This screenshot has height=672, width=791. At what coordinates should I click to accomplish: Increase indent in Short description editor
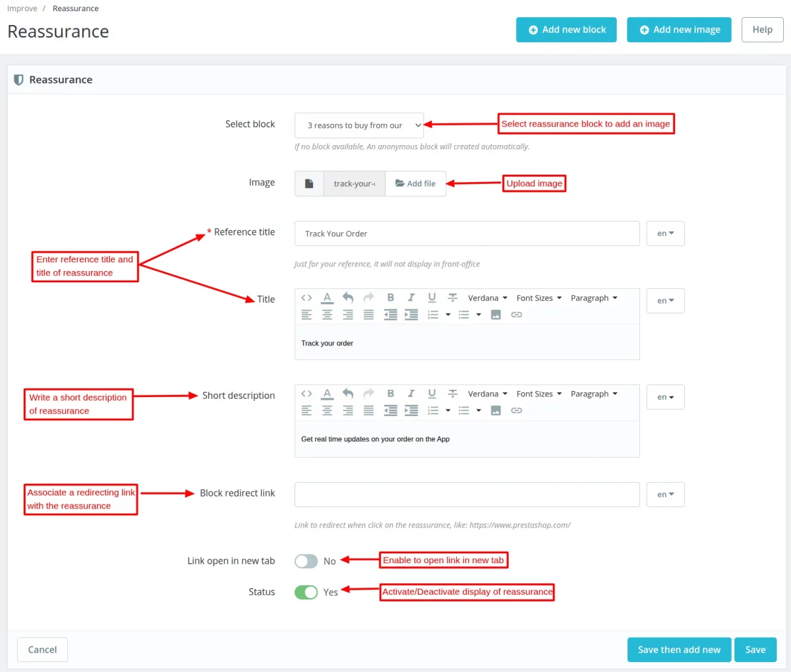click(x=411, y=410)
